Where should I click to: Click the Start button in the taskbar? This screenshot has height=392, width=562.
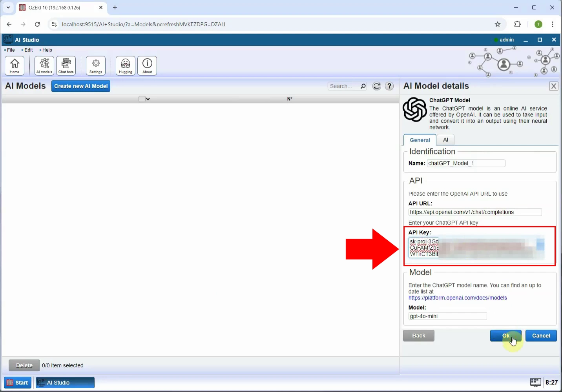(x=18, y=383)
